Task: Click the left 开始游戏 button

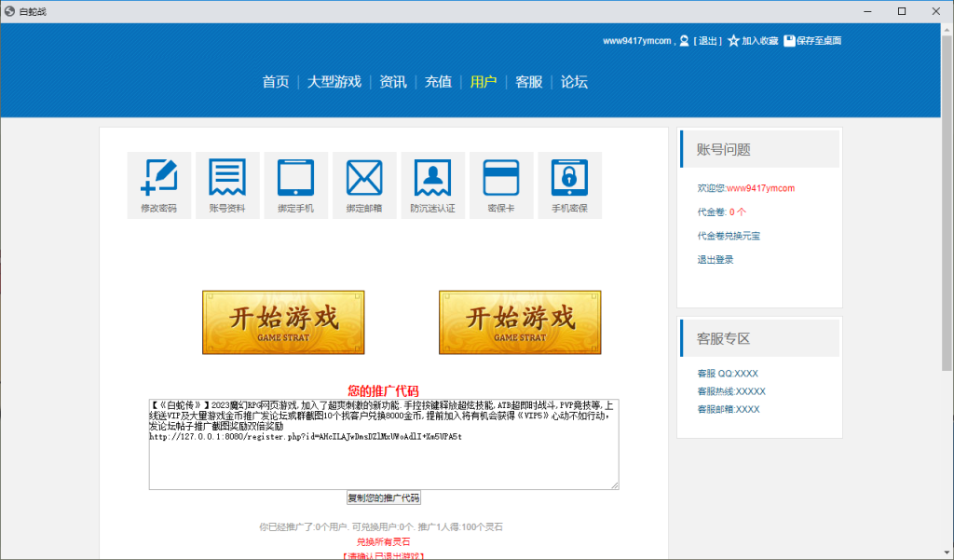Action: [x=283, y=322]
